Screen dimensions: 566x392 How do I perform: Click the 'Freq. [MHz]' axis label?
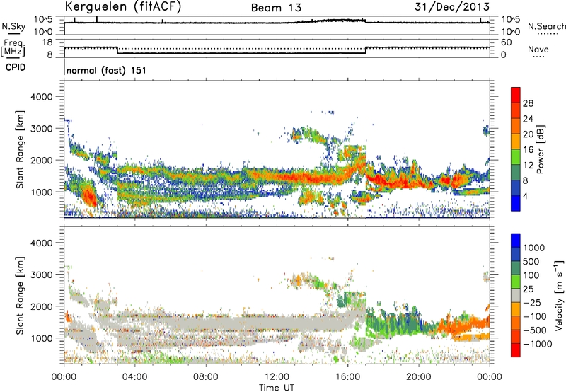(x=13, y=48)
